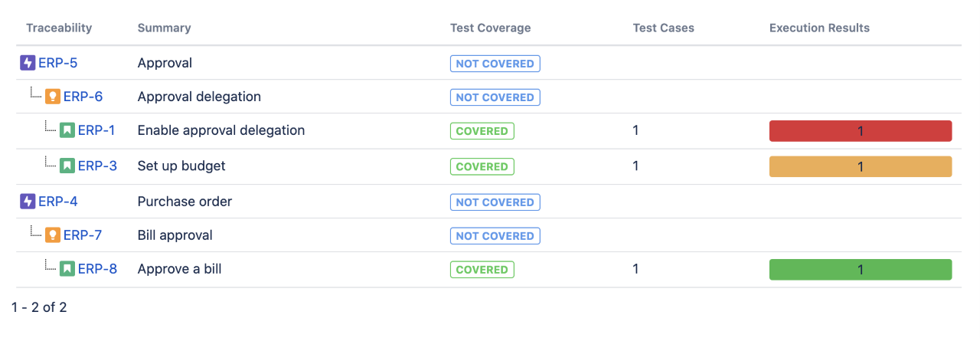The image size is (980, 338).
Task: Click the COVERED badge for Set up budget
Action: [482, 166]
